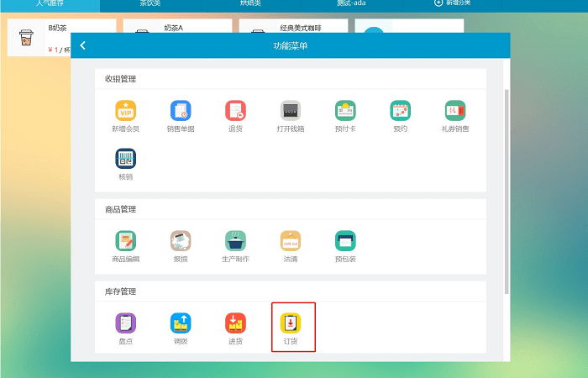Click the 报损 damage report icon
The height and width of the screenshot is (378, 588).
[180, 240]
